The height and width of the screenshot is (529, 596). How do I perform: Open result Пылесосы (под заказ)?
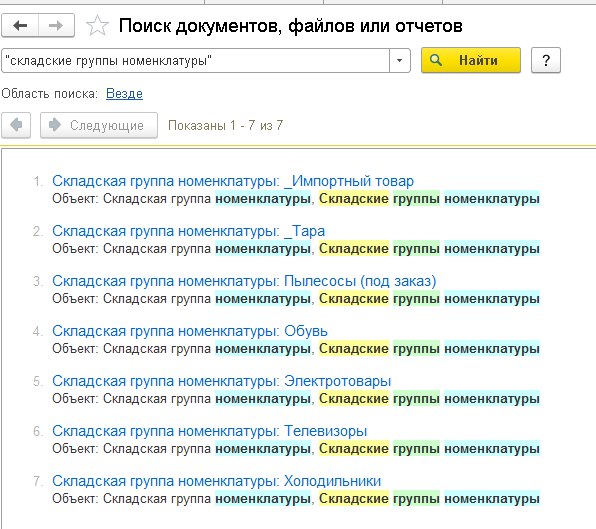pos(244,281)
